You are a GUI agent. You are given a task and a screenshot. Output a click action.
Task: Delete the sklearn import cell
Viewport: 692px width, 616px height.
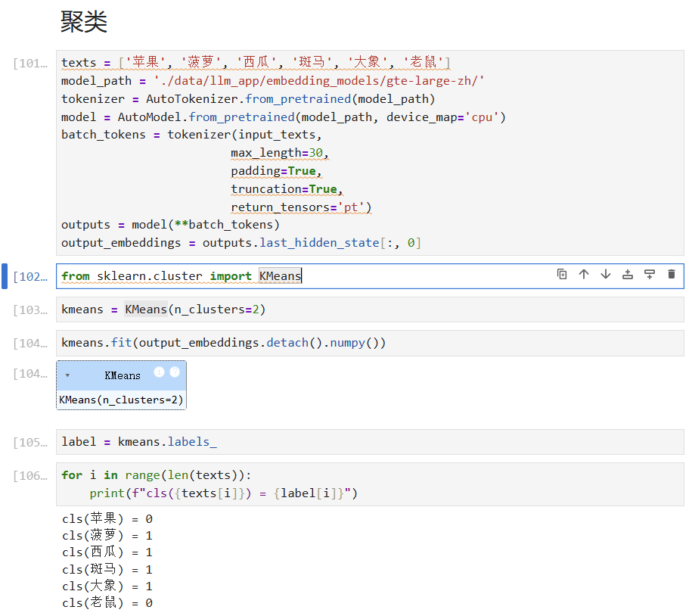(x=672, y=275)
